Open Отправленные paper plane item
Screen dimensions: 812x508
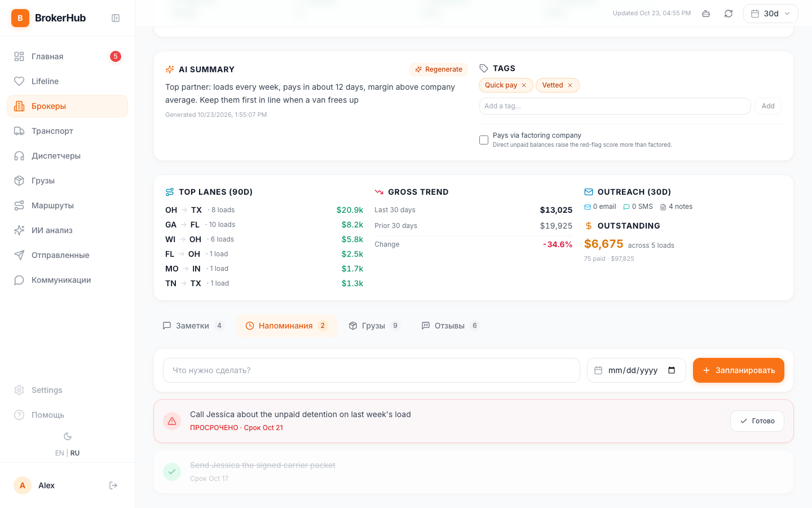[x=67, y=255]
